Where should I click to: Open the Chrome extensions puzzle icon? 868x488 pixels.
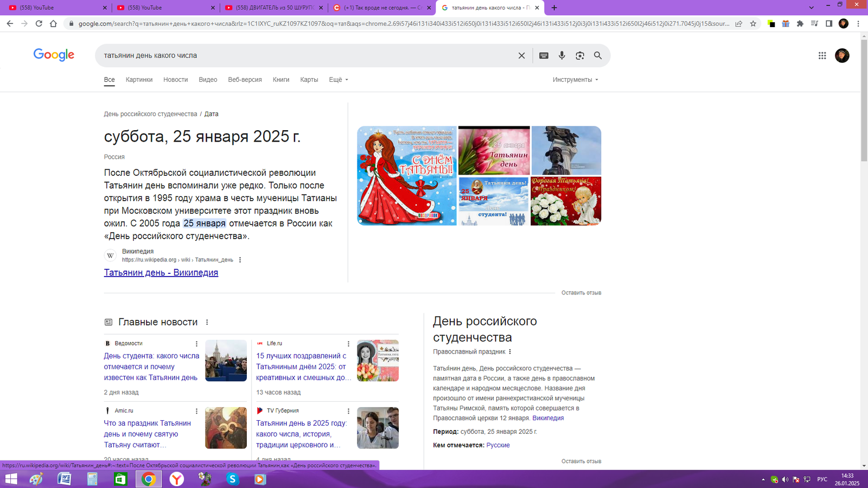tap(800, 23)
